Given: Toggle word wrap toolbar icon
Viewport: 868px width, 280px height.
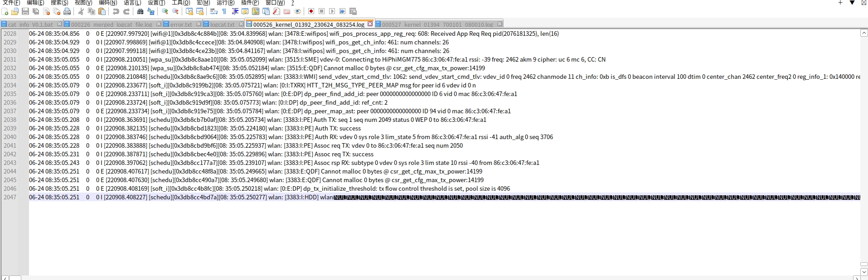Looking at the screenshot, I should pos(214,11).
